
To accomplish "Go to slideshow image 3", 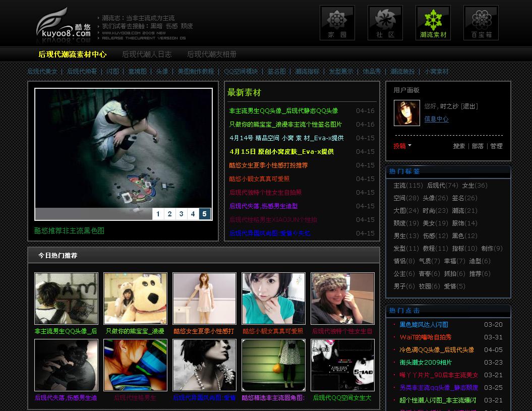I will click(x=181, y=214).
